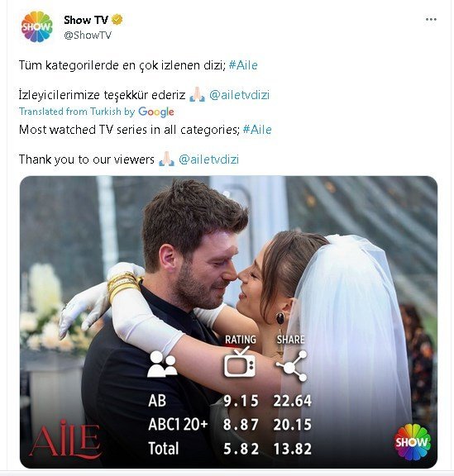Click the gold verified badge
The height and width of the screenshot is (476, 454).
click(x=117, y=20)
